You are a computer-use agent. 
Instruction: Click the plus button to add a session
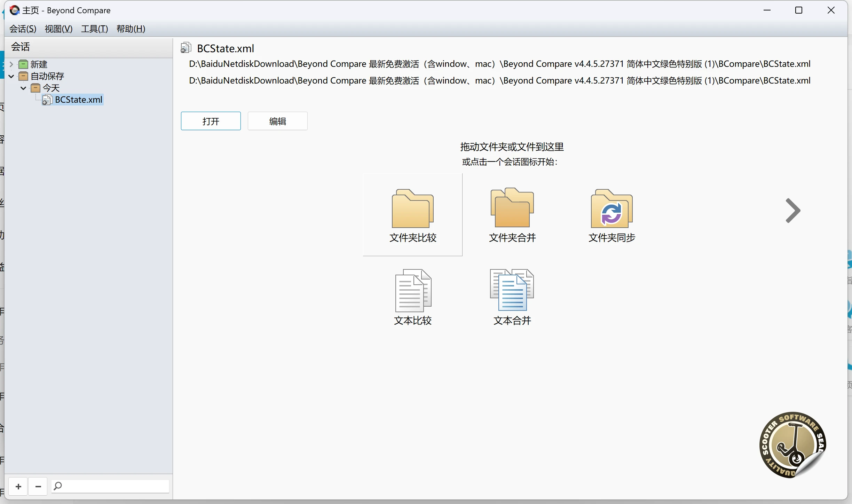(x=18, y=486)
